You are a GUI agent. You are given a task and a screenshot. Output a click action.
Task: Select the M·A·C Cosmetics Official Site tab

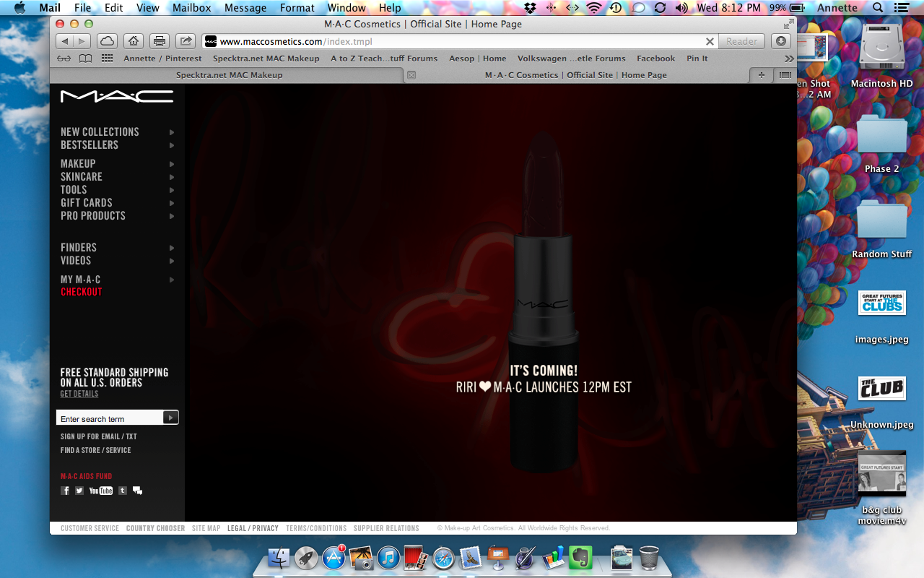pos(576,75)
